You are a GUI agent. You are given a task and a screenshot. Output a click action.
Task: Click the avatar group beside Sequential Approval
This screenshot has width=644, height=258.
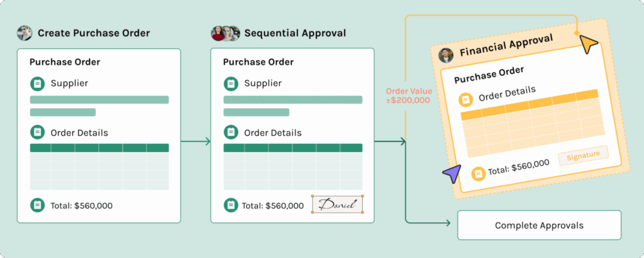tap(226, 33)
